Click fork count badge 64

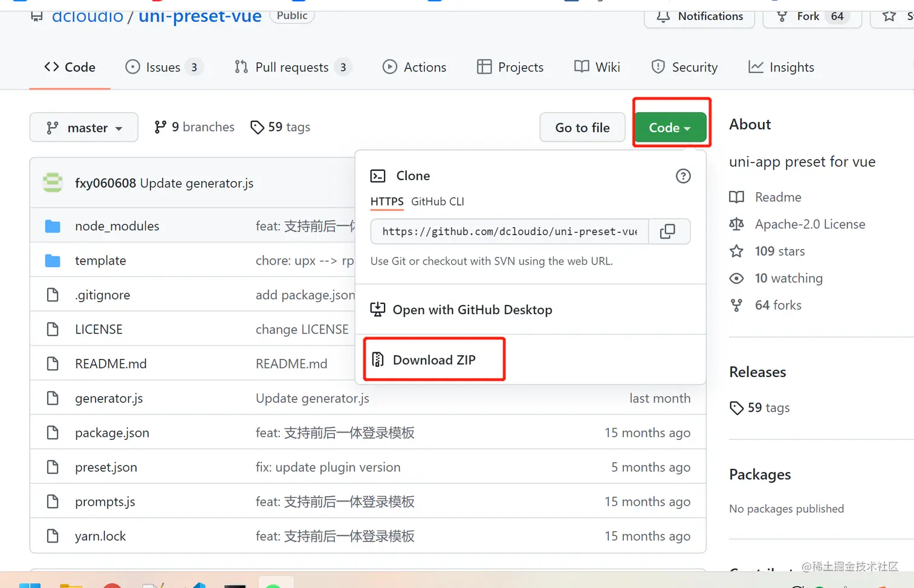(x=837, y=16)
